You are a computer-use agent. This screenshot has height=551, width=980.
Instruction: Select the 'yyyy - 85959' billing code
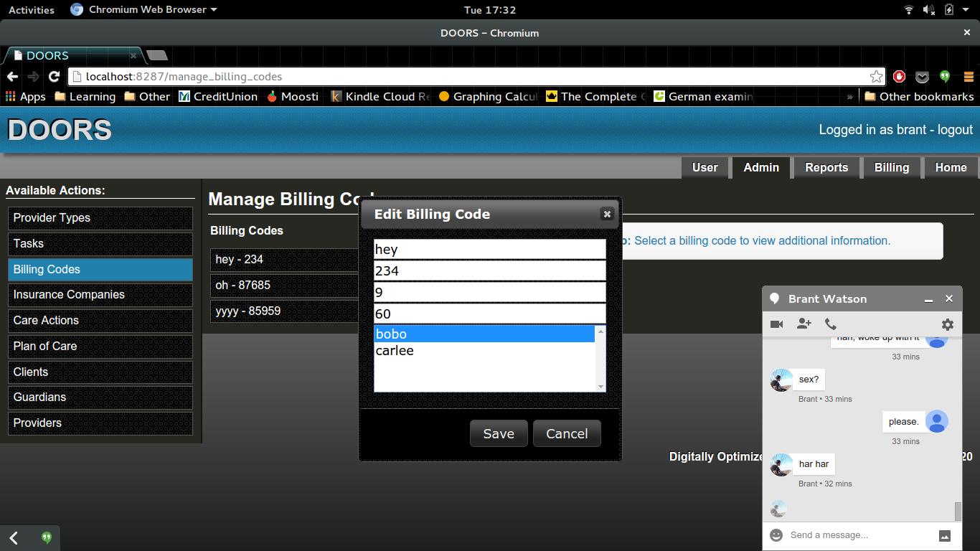pos(285,311)
